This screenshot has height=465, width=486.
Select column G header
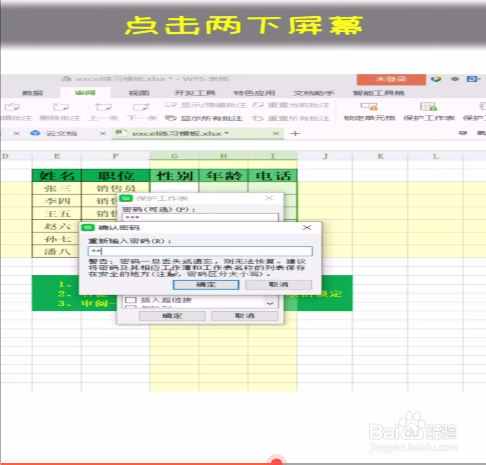[x=174, y=156]
